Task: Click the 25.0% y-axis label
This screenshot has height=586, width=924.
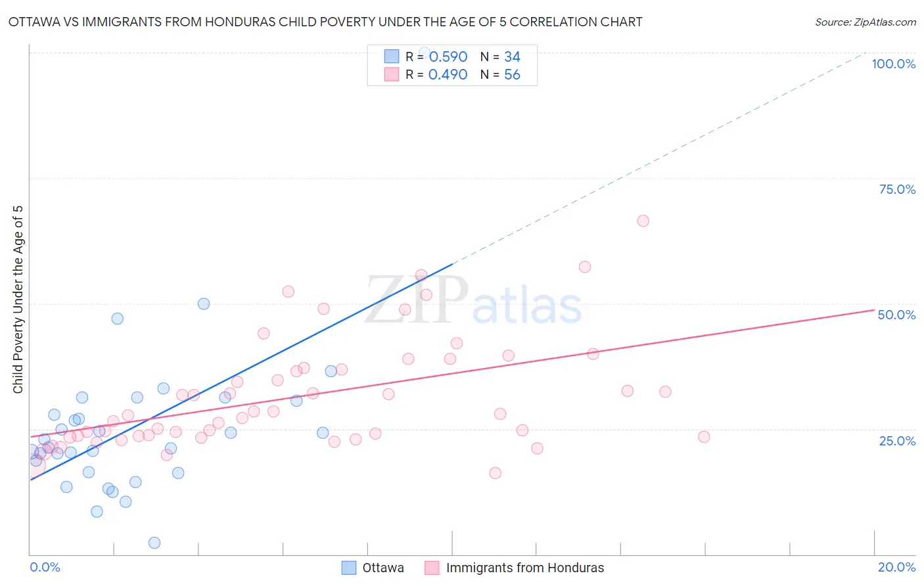Action: click(x=897, y=440)
